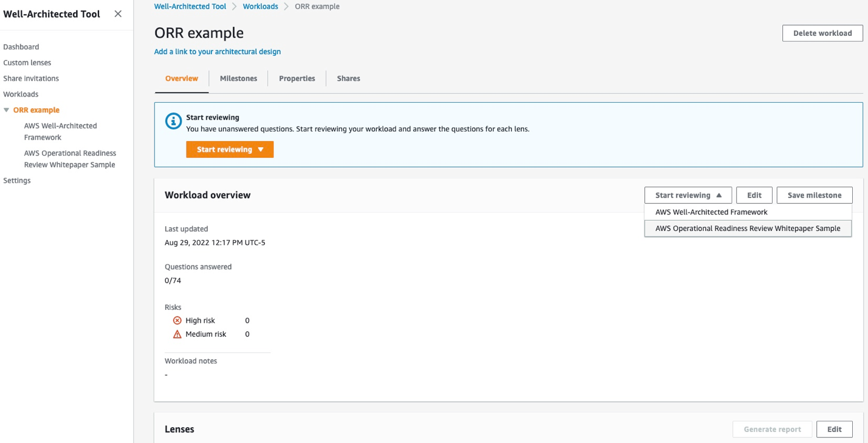Viewport: 868px width, 443px height.
Task: Open Share invitations in sidebar
Action: pyautogui.click(x=31, y=78)
